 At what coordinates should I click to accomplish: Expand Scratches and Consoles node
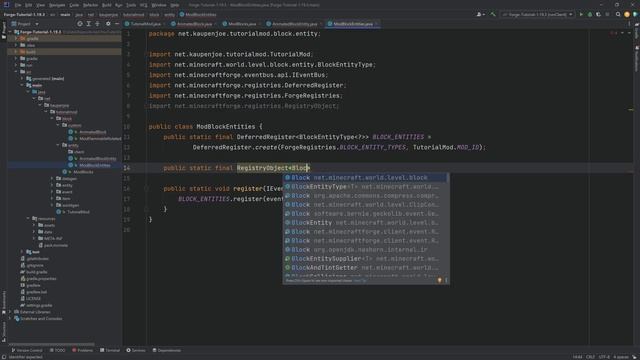point(10,318)
